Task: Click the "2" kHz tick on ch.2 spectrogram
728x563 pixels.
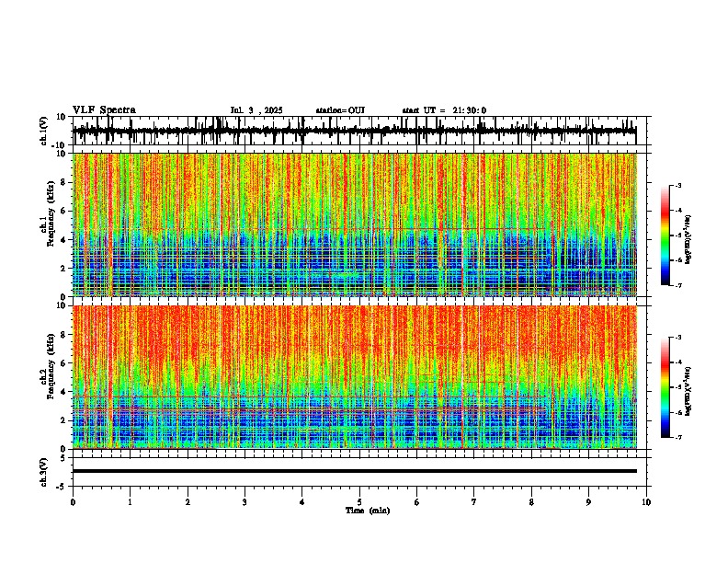Action: coord(64,420)
